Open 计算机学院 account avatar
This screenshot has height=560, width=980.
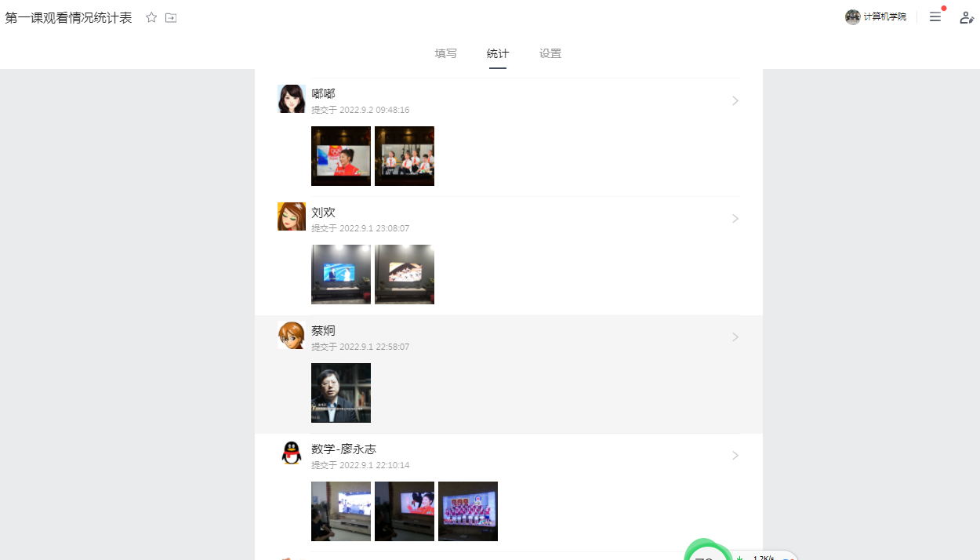click(x=853, y=17)
